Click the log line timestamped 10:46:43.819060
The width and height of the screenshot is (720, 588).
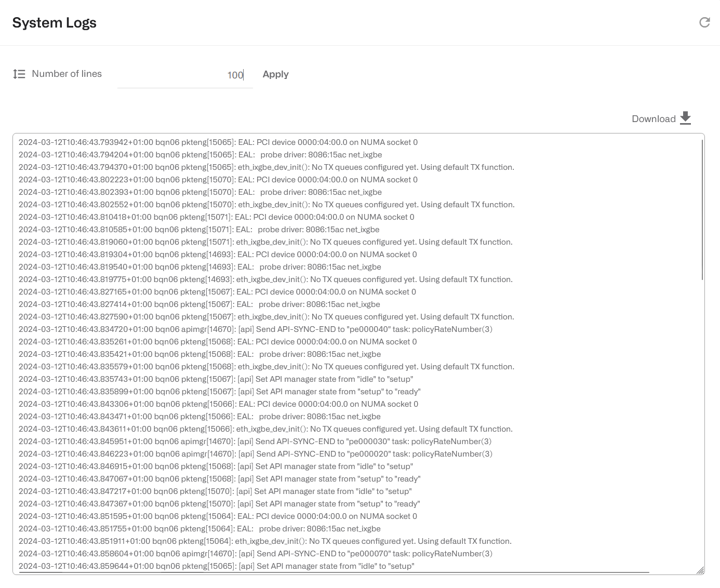tap(265, 242)
